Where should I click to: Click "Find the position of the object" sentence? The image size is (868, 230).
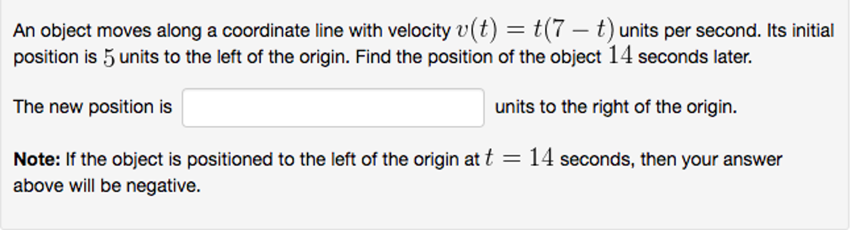(478, 57)
